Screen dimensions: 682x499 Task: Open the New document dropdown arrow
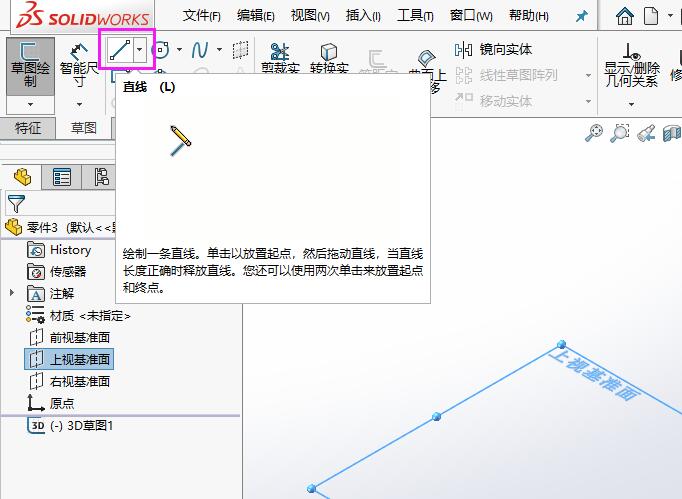pos(670,17)
